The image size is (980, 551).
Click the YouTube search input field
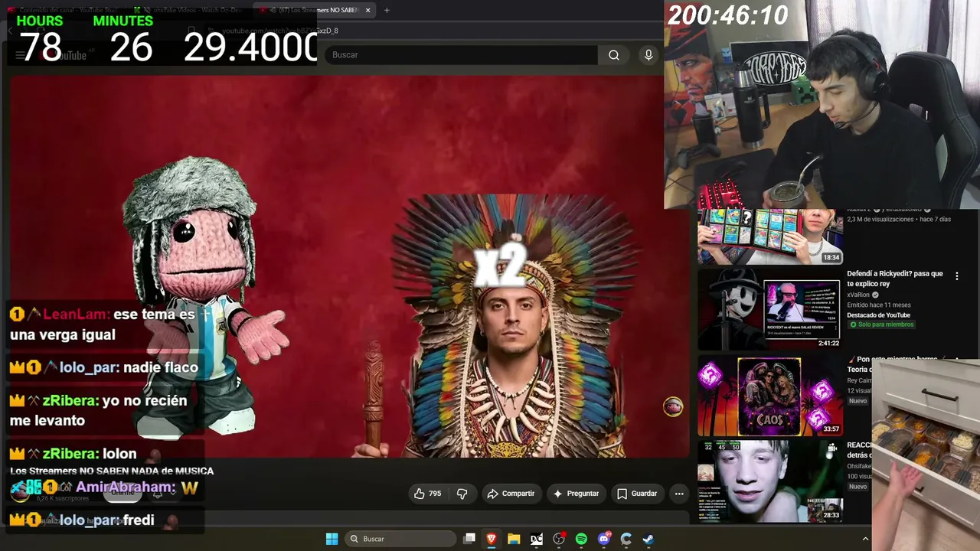[x=462, y=55]
